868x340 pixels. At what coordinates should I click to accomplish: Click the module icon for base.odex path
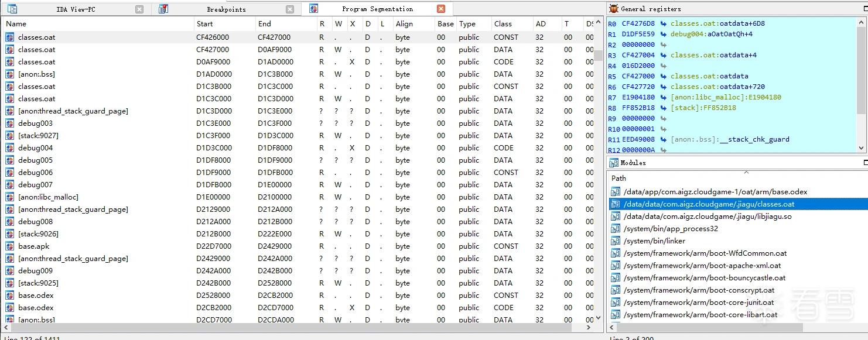616,192
